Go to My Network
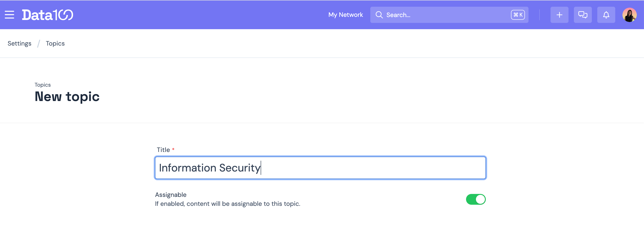Image resolution: width=644 pixels, height=233 pixels. (346, 15)
